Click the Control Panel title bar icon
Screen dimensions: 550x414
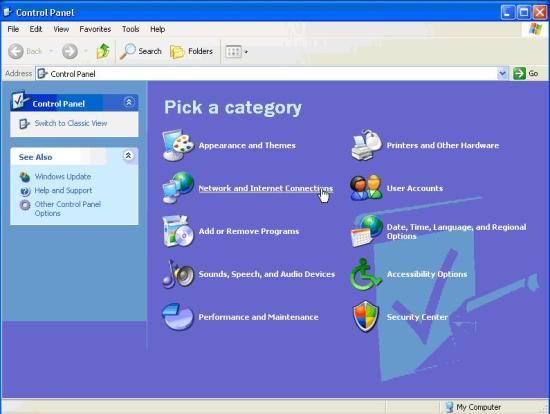tap(8, 12)
